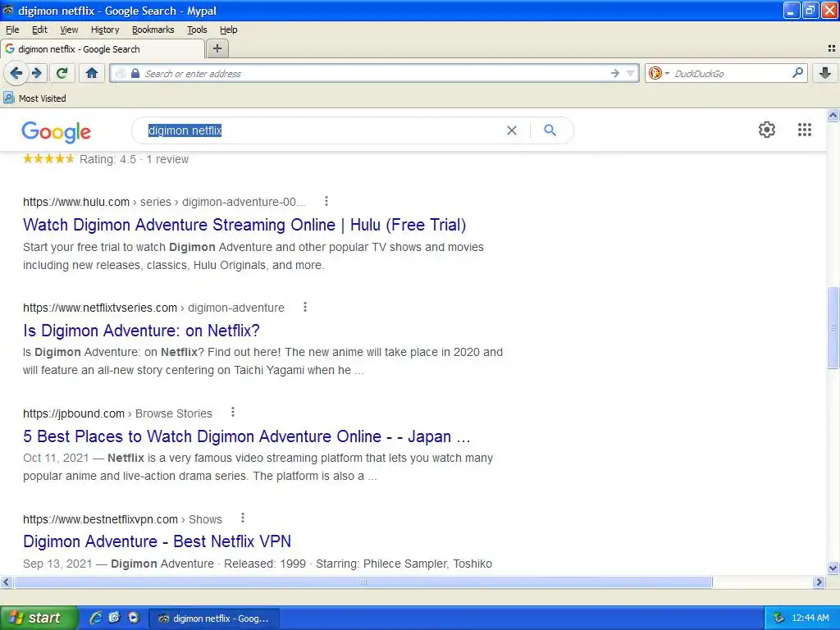This screenshot has width=840, height=630.
Task: Click the Google logo
Action: coord(57,132)
